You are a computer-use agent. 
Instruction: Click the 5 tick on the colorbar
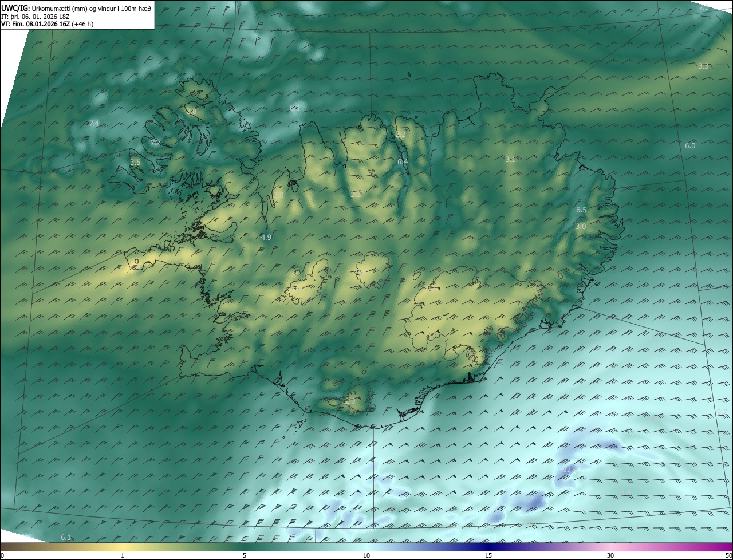click(x=245, y=555)
